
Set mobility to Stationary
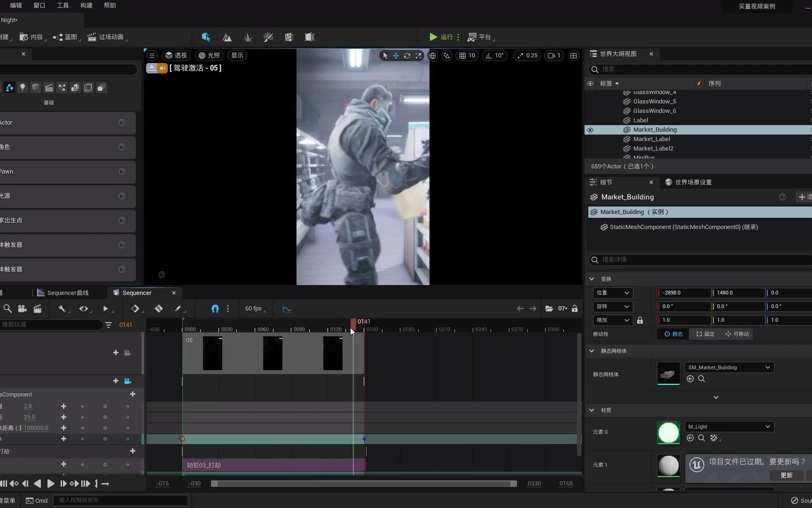coord(705,334)
